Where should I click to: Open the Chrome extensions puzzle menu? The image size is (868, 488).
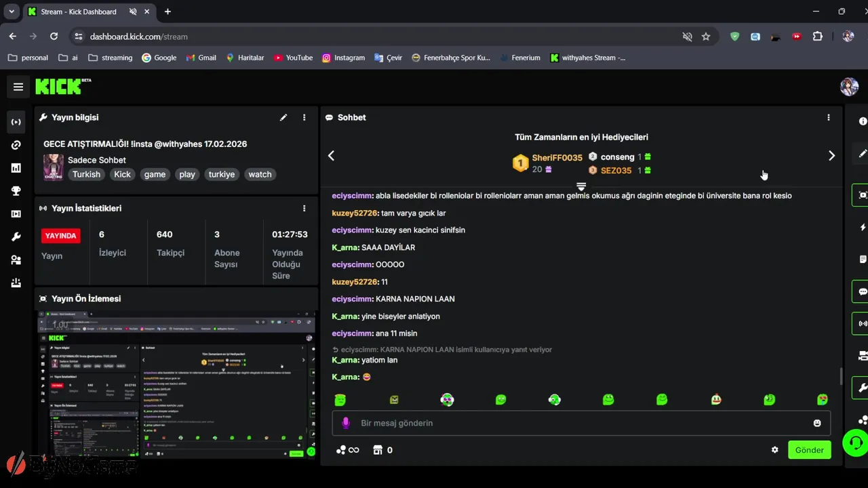pyautogui.click(x=818, y=37)
